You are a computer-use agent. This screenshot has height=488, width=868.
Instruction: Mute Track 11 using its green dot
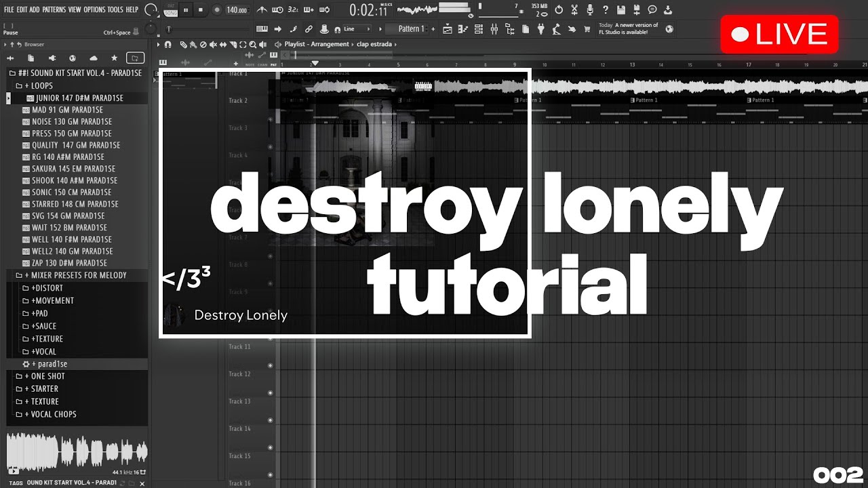pyautogui.click(x=271, y=365)
